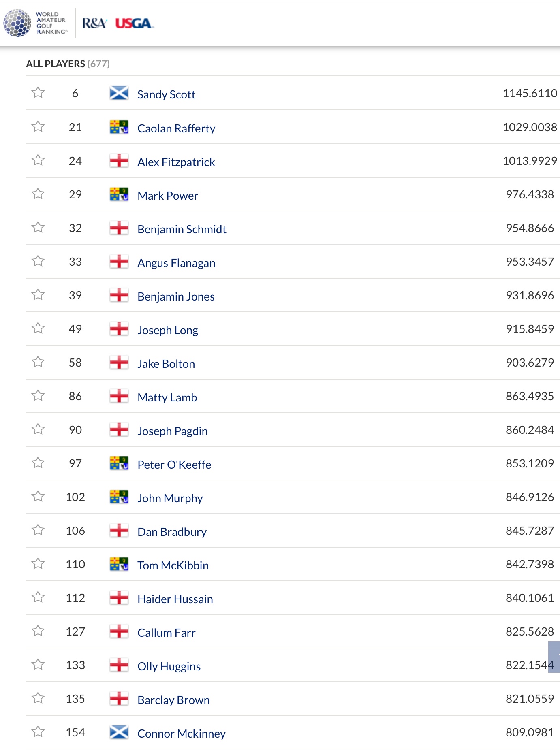Favorite Peter O'Keeffe with star icon
The width and height of the screenshot is (560, 755).
point(38,463)
